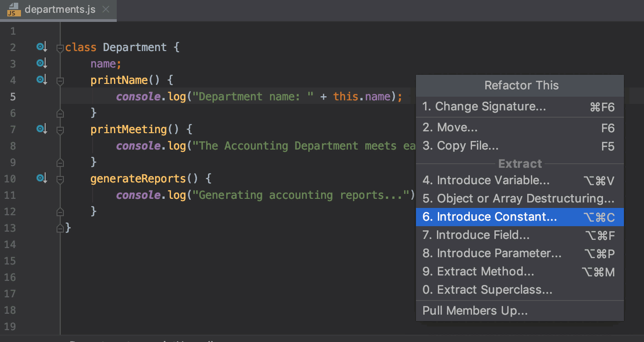Click the gutter icon beside the name field
644x342 pixels.
pos(42,63)
